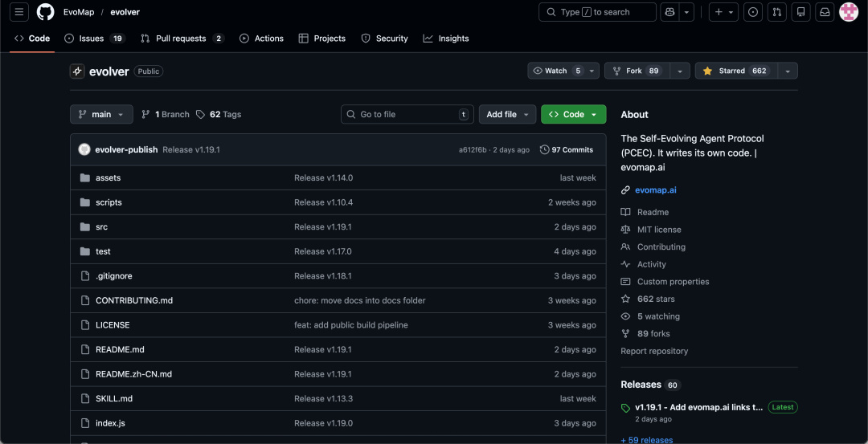Open CONTRIBUTING.md file
Viewport: 868px width, 444px height.
coord(134,300)
